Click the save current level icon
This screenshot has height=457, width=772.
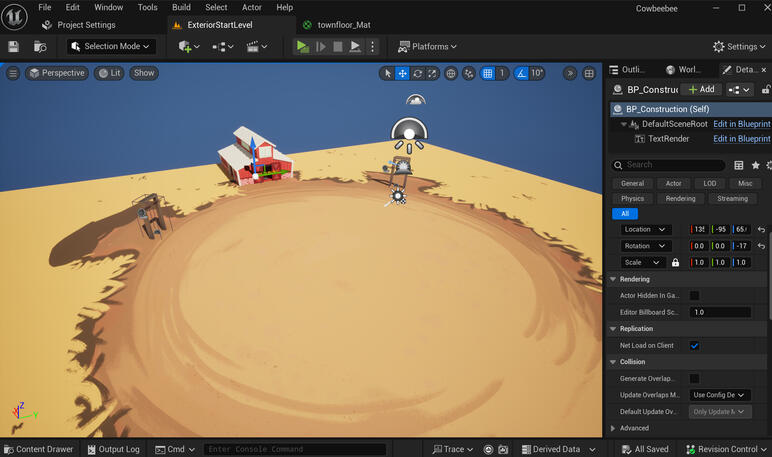click(x=13, y=46)
